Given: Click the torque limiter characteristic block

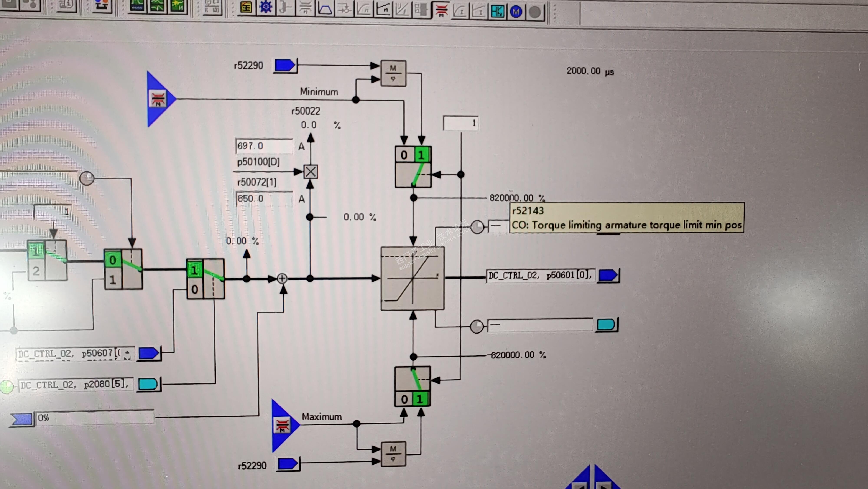Looking at the screenshot, I should click(413, 278).
